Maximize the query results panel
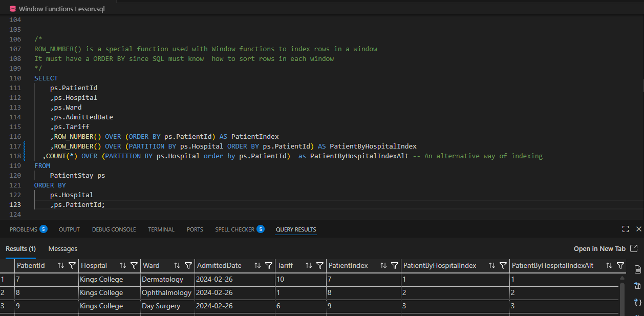The height and width of the screenshot is (316, 644). point(626,229)
